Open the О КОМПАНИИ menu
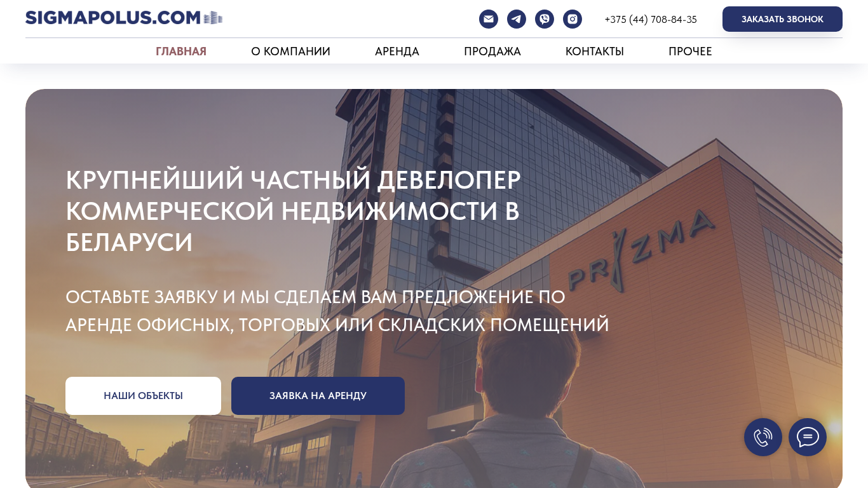Viewport: 868px width, 488px height. (290, 51)
